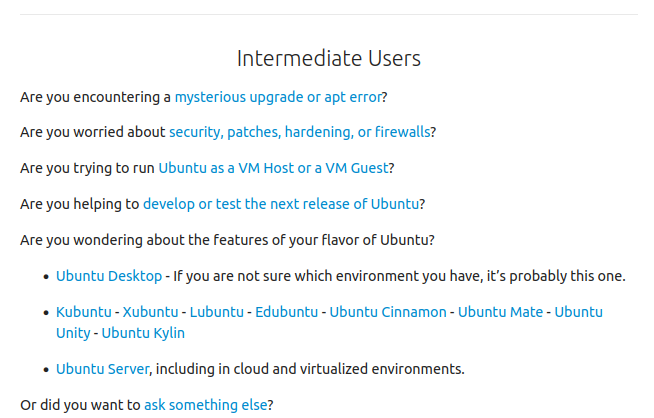
Task: Select the Kubuntu flavor link
Action: point(84,312)
